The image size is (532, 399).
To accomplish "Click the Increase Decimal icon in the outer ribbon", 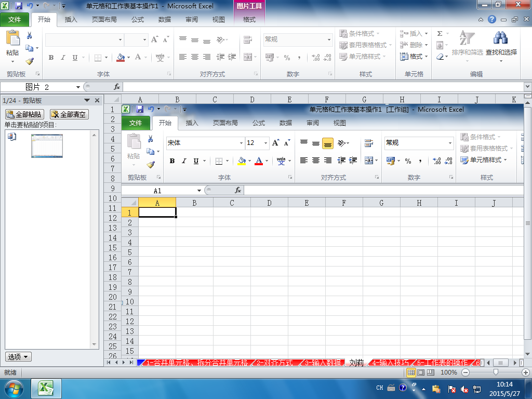I will click(x=315, y=58).
